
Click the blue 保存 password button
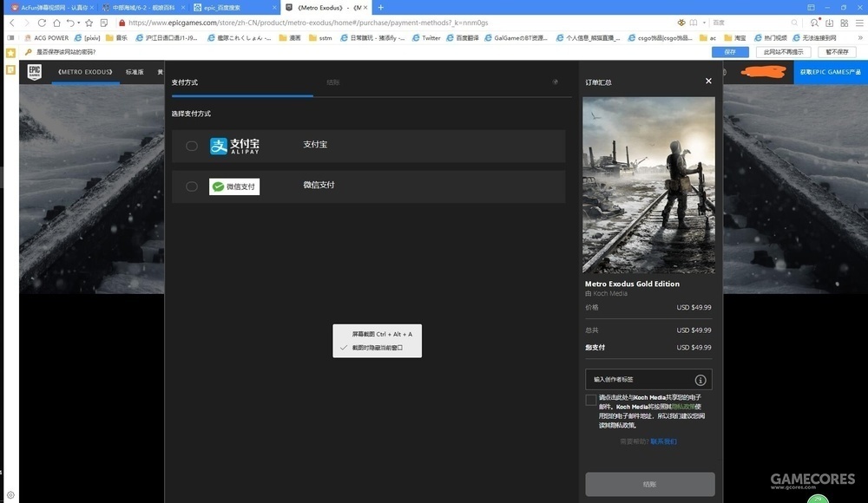point(729,52)
